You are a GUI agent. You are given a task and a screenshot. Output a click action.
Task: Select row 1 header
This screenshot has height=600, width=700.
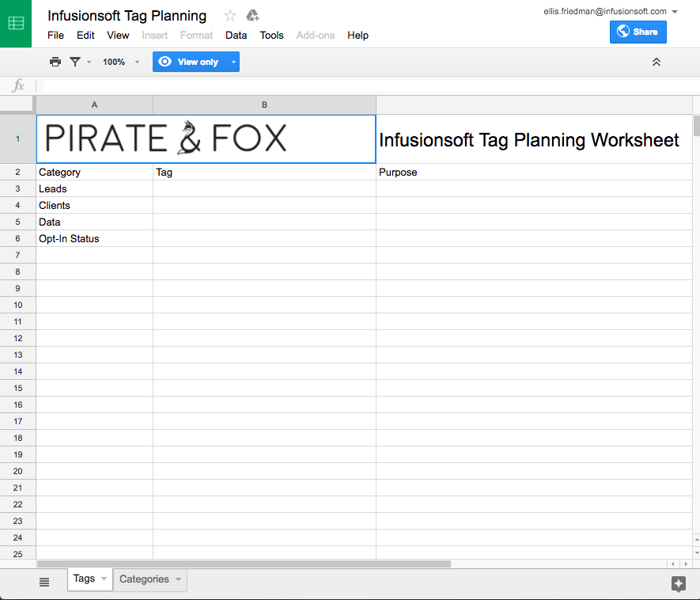coord(18,139)
